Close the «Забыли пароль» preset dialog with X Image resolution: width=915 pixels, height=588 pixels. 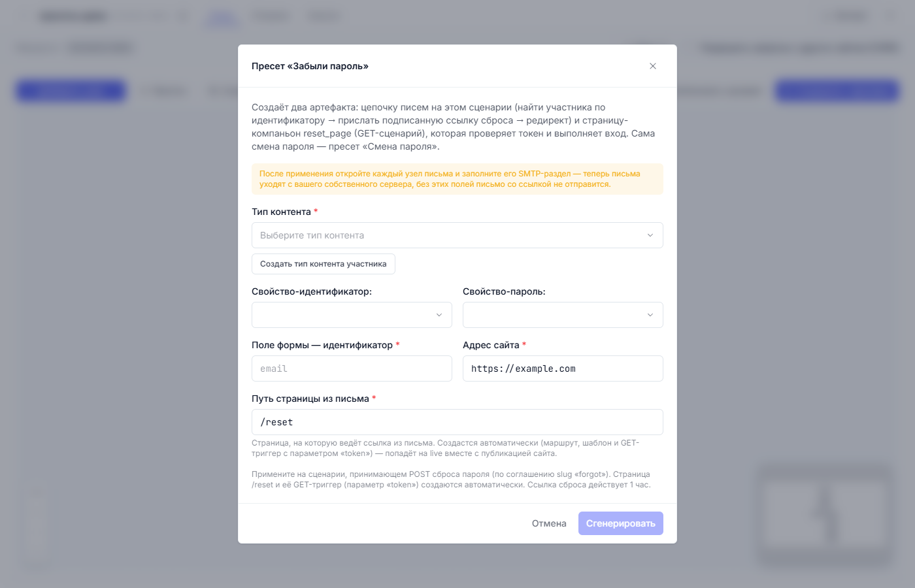(652, 66)
